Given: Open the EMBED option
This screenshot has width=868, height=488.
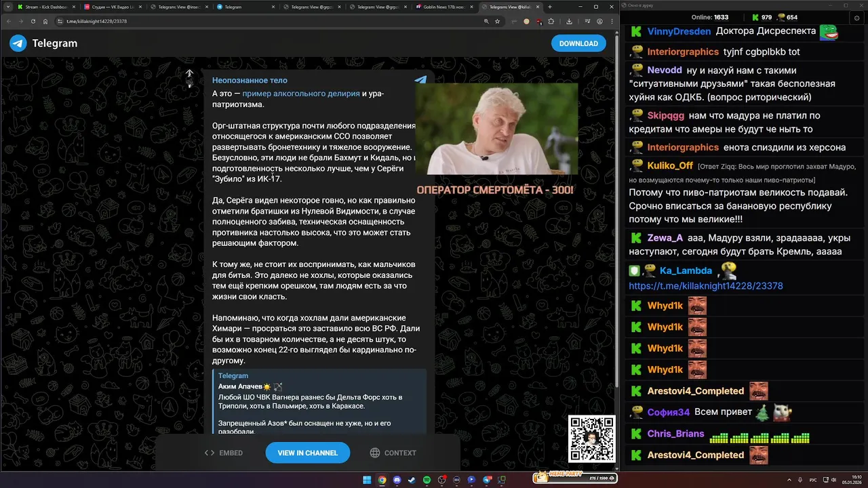Looking at the screenshot, I should 224,453.
